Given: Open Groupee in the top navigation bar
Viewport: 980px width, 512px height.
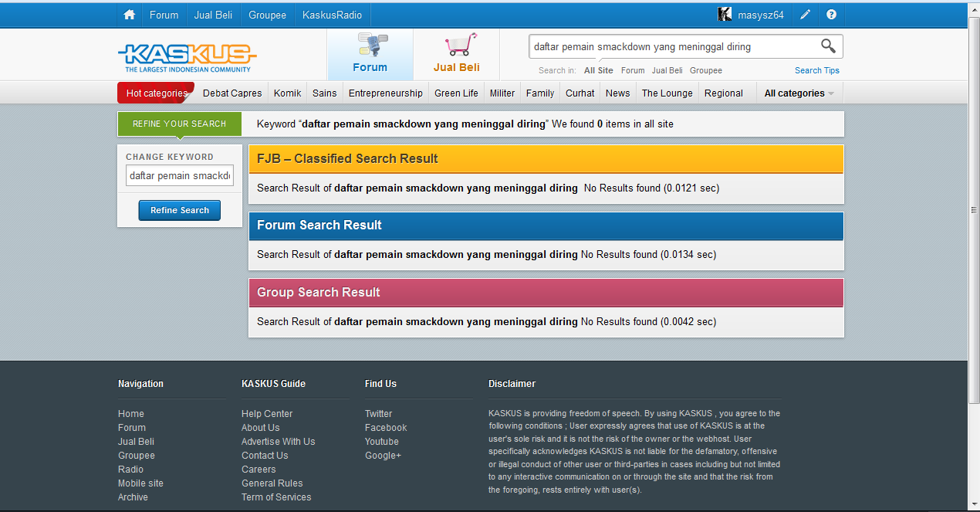Looking at the screenshot, I should pos(267,15).
